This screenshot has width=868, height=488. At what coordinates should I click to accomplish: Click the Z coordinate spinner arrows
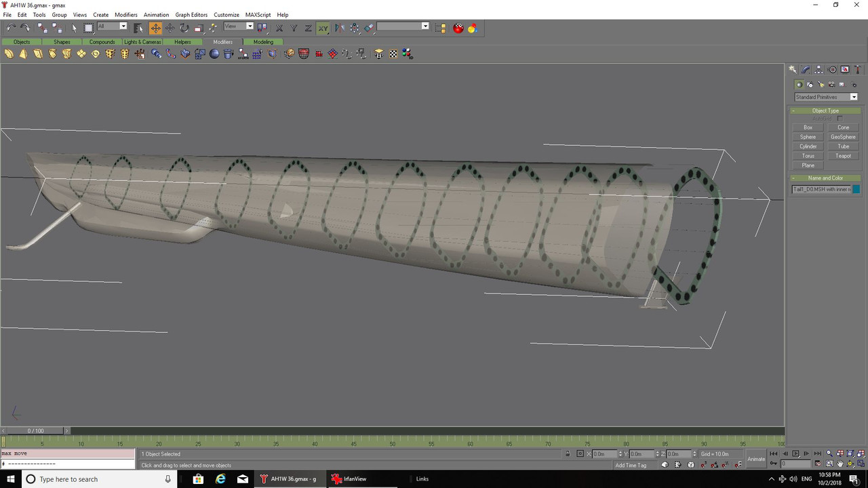(693, 453)
